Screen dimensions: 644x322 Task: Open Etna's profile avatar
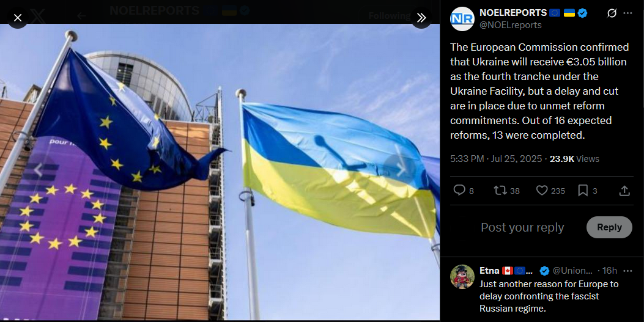coord(462,276)
